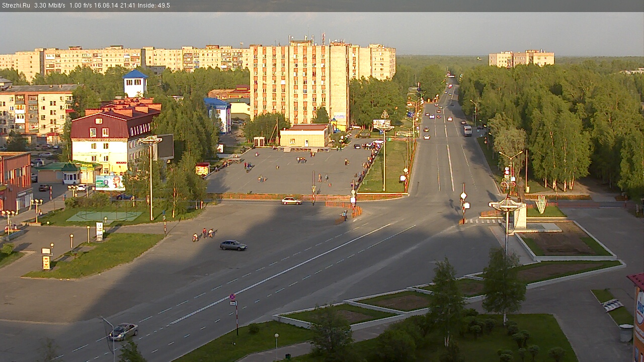Viewport: 644px width, 362px height.
Task: Click the Strezhi.Ru label in the overlay bar
Action: pos(16,6)
